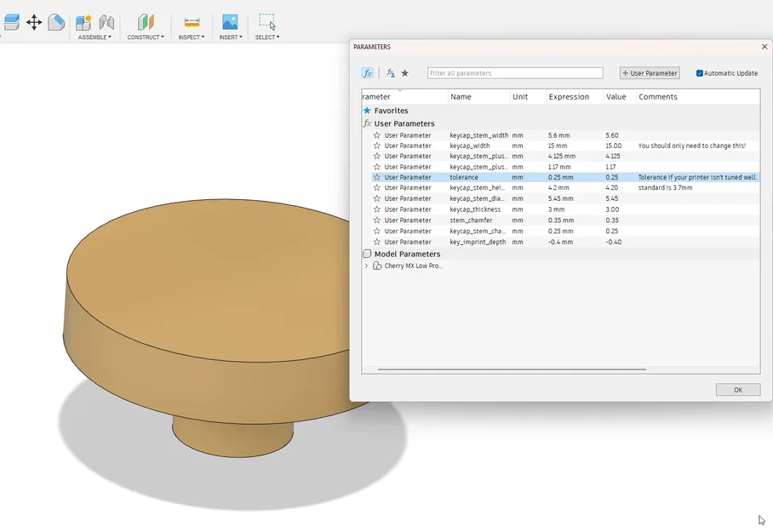The image size is (773, 532).
Task: Open the INSPECT dropdown menu
Action: 192,37
